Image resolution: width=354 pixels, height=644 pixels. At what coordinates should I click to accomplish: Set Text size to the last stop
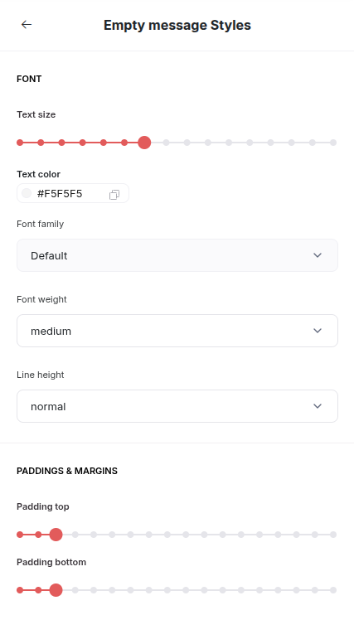click(333, 143)
